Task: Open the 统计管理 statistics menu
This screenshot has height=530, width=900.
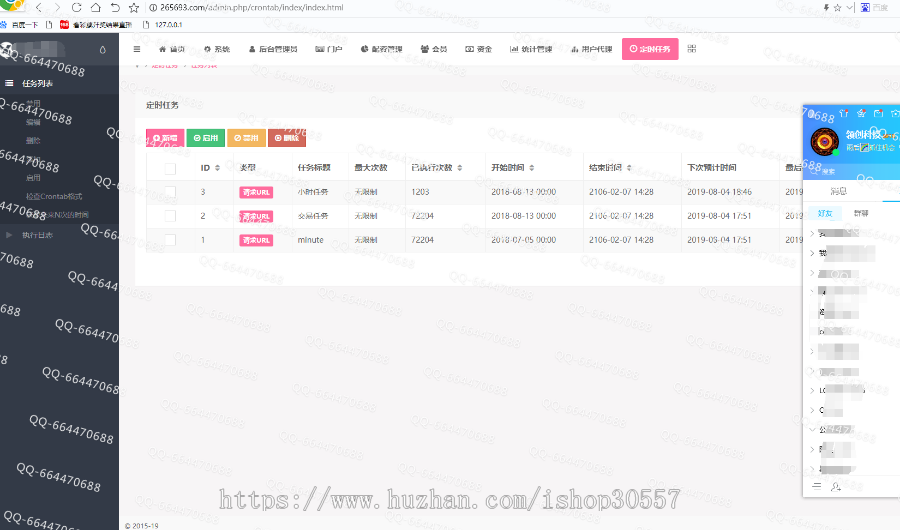Action: tap(531, 49)
